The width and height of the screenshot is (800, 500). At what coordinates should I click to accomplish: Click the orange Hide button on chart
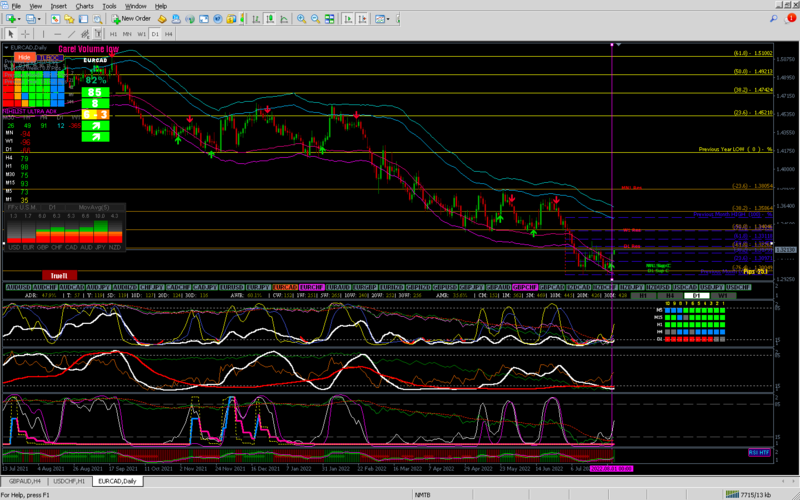[24, 57]
